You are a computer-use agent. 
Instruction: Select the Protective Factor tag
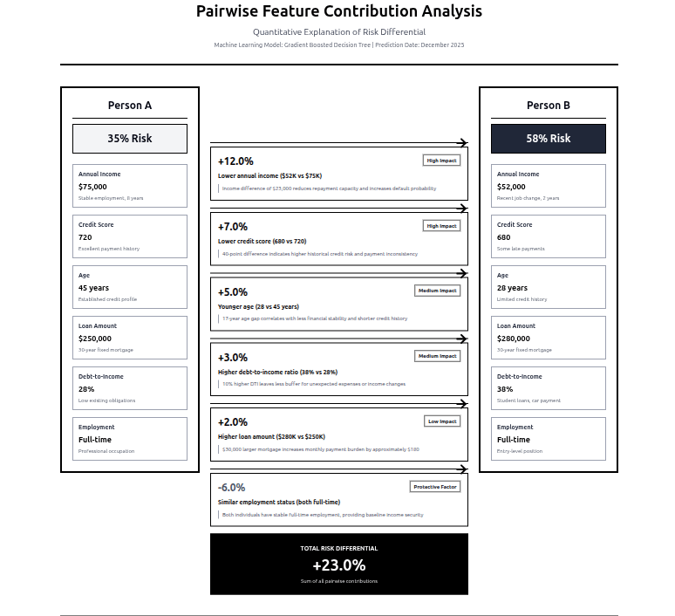click(434, 487)
